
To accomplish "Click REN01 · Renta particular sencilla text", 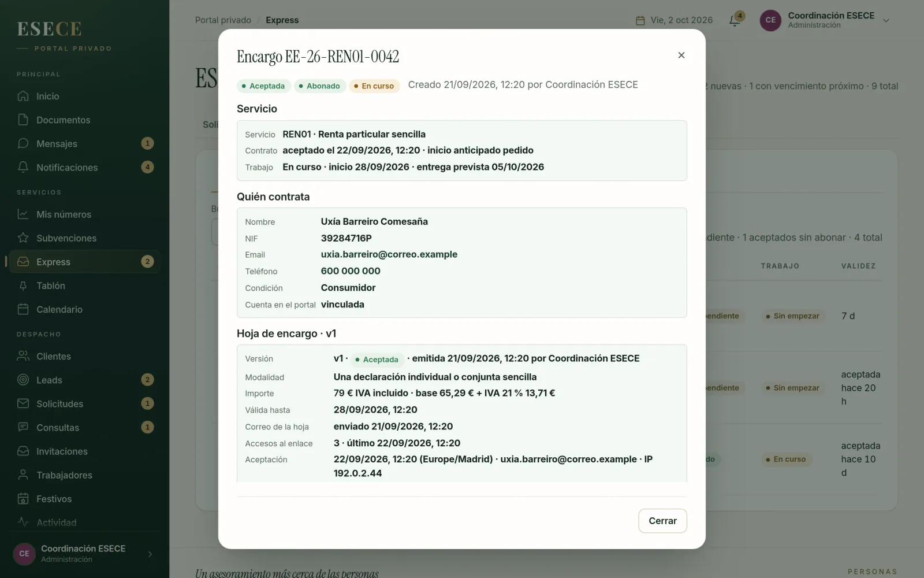I will (354, 134).
